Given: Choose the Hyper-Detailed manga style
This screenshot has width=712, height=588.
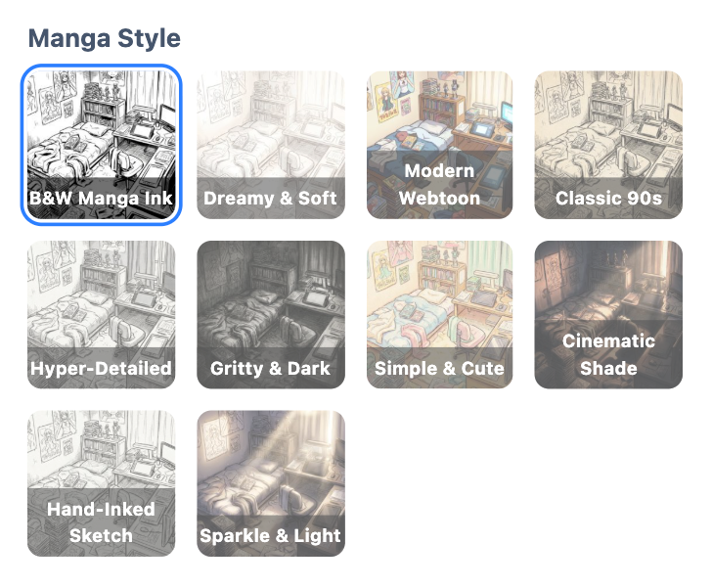Looking at the screenshot, I should pyautogui.click(x=102, y=314).
